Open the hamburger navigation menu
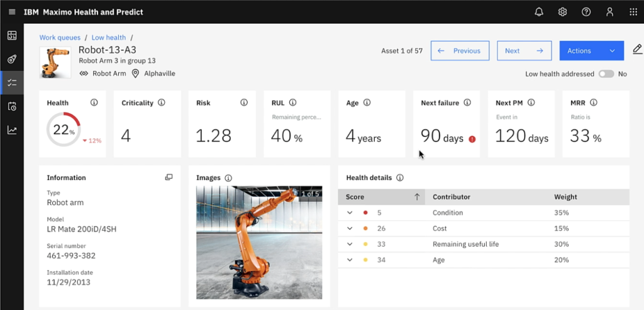 pyautogui.click(x=12, y=12)
